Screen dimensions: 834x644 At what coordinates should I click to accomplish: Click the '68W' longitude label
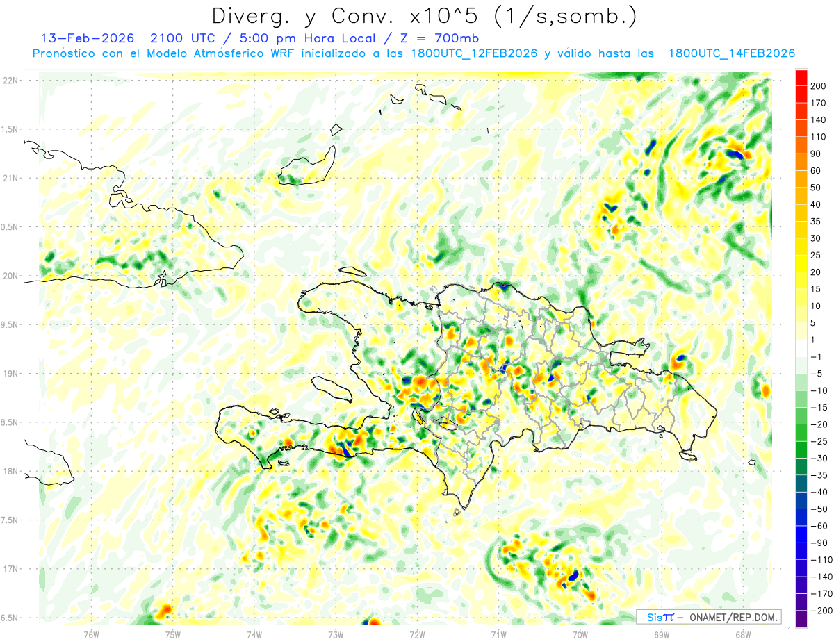pyautogui.click(x=742, y=634)
